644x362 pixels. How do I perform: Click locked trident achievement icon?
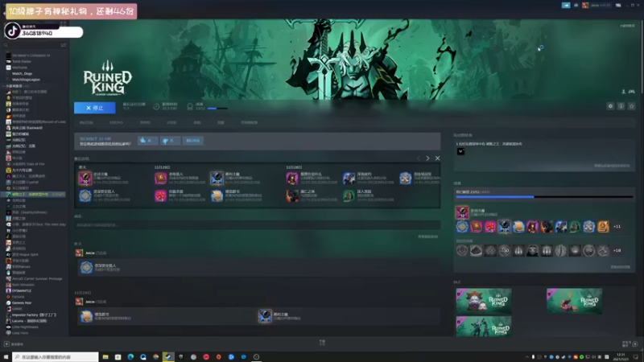[518, 250]
